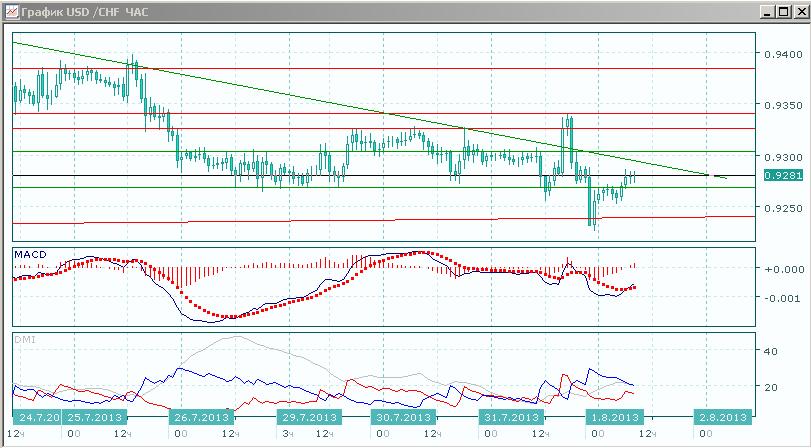Select the 30.7.2013 date marker
This screenshot has width=811, height=448.
[403, 417]
